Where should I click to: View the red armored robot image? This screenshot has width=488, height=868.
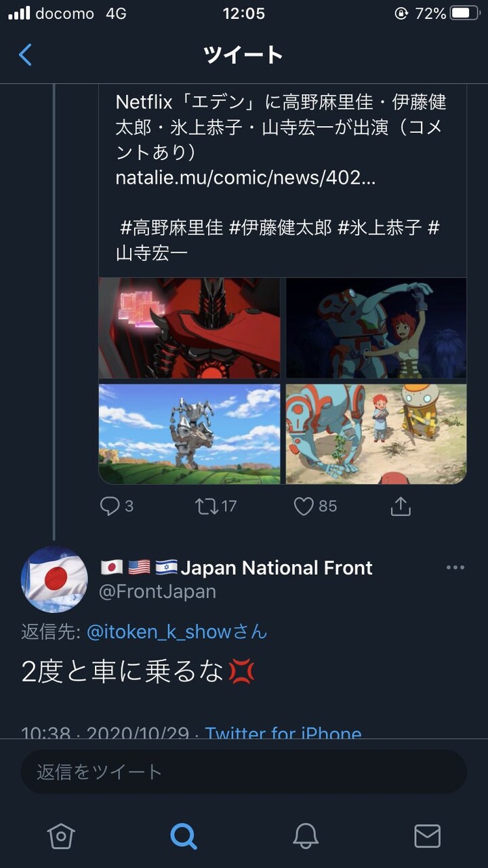tap(189, 328)
